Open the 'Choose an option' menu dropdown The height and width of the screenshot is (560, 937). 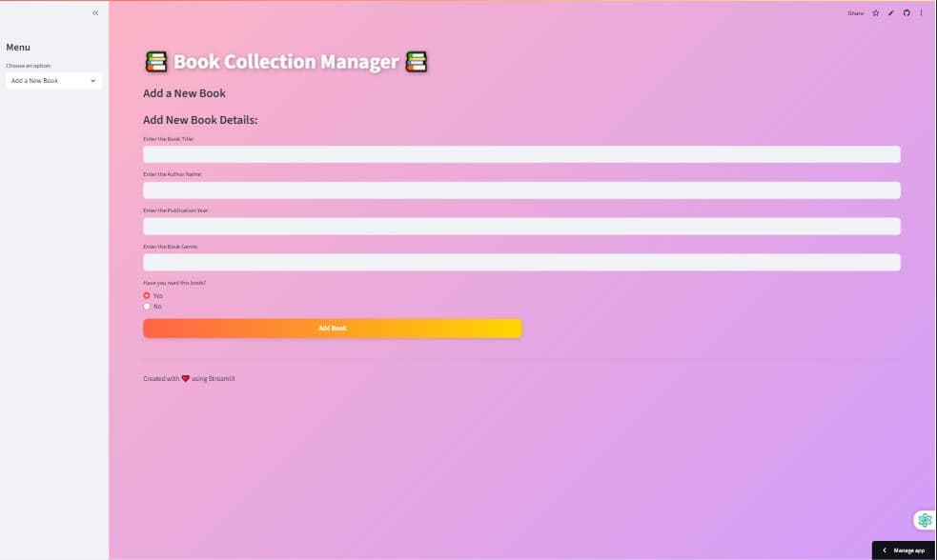53,81
